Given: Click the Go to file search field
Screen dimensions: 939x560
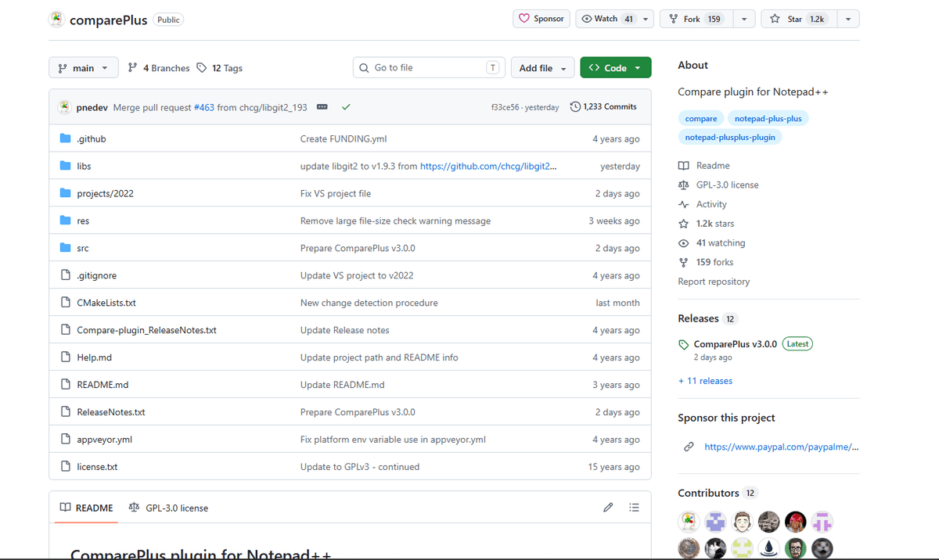Looking at the screenshot, I should [x=429, y=68].
